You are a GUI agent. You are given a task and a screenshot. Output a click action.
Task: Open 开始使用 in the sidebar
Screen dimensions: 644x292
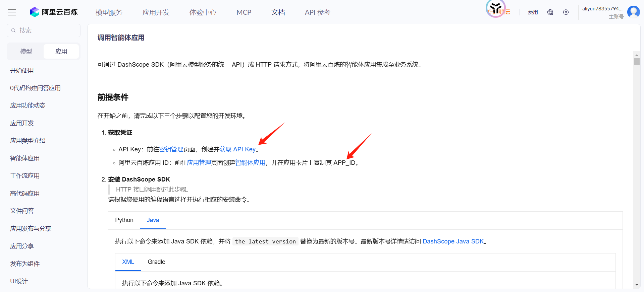click(x=22, y=71)
